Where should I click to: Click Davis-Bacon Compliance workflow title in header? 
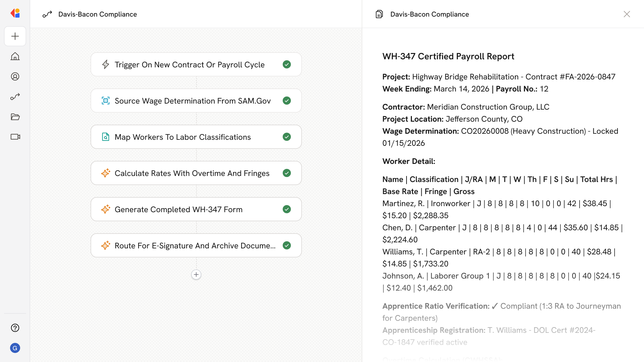(x=97, y=14)
